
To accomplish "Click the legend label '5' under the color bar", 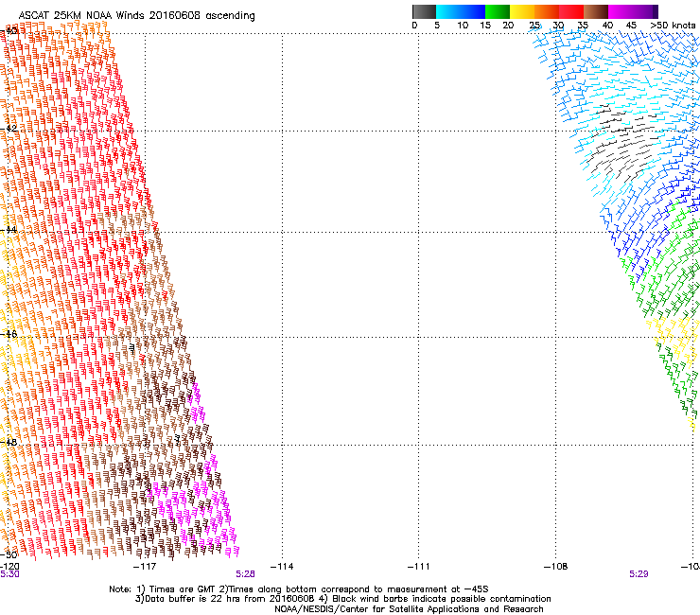I will pos(437,26).
